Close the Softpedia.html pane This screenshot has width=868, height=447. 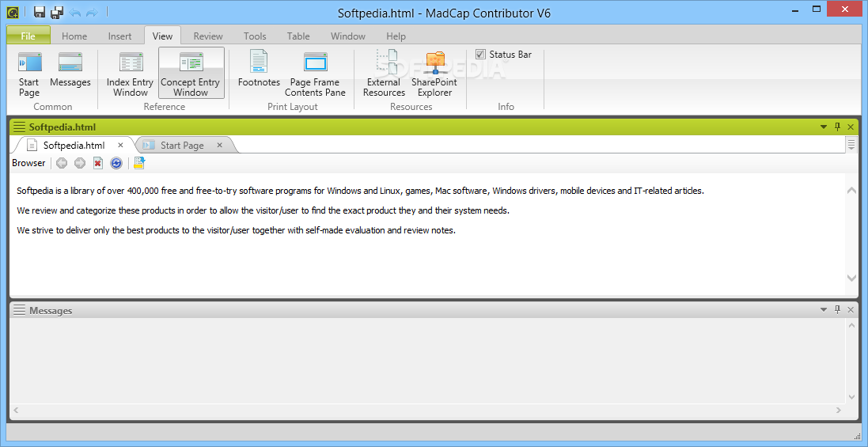pos(851,127)
